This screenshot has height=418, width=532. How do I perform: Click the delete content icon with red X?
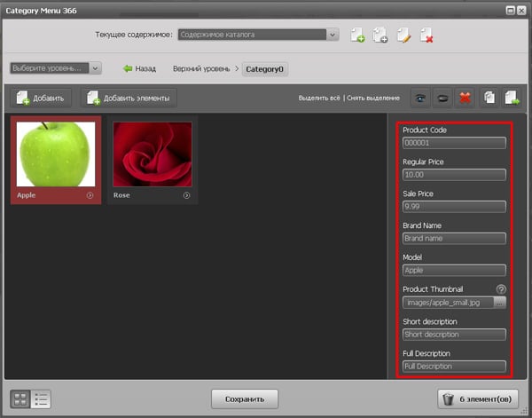[427, 35]
